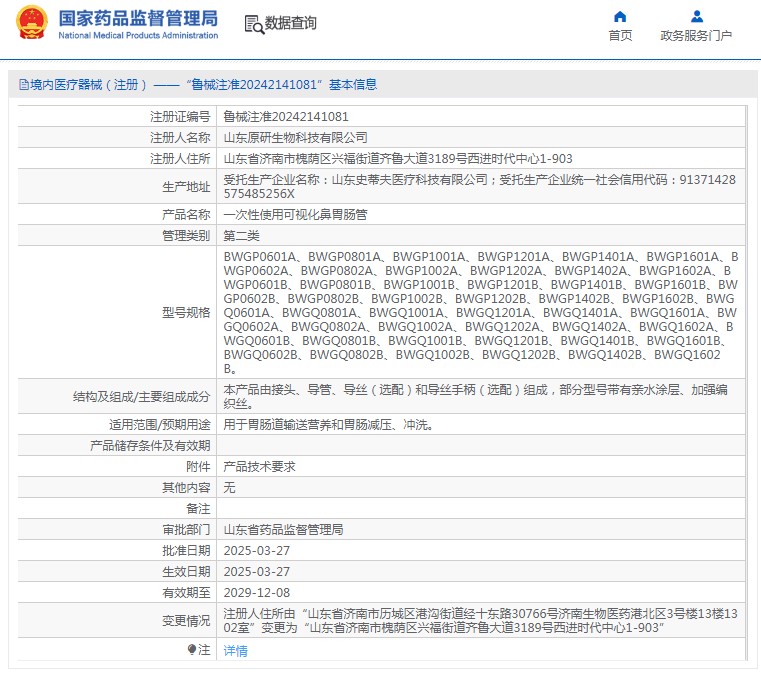Click the 注册人住所 row label
The width and height of the screenshot is (761, 676).
tap(180, 159)
